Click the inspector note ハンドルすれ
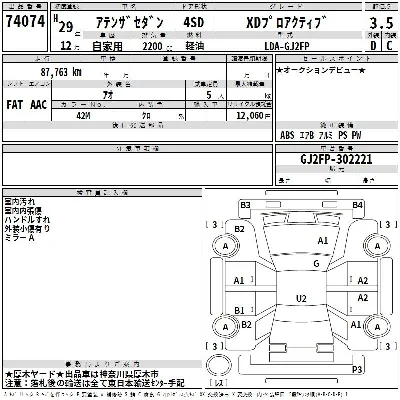The height and width of the screenshot is (400, 400). tap(27, 220)
